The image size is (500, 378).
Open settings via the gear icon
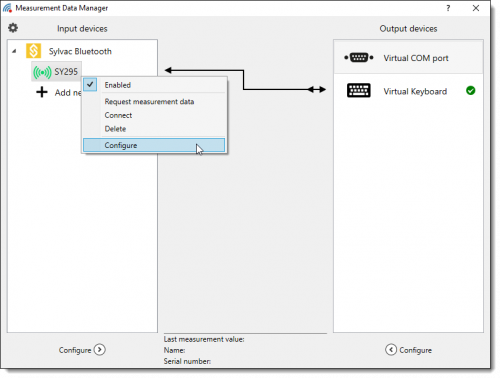pos(13,28)
